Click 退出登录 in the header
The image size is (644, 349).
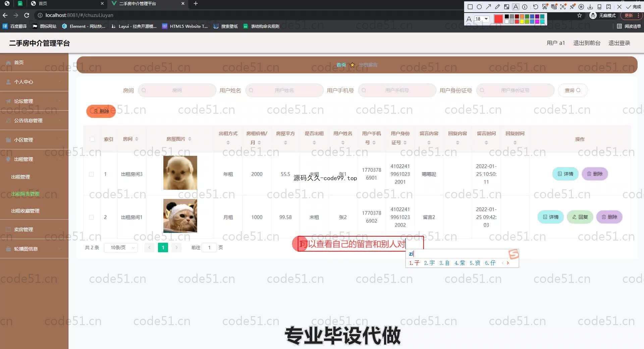coord(619,43)
